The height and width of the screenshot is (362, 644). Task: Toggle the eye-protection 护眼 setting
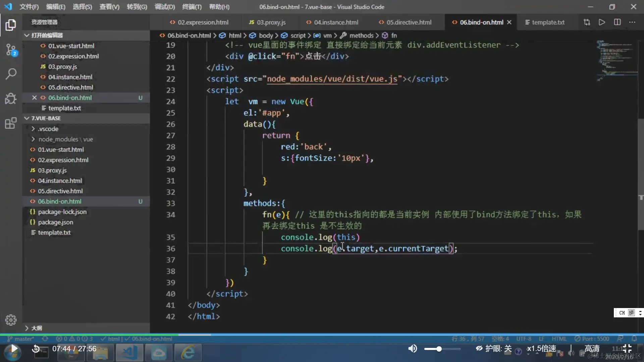[x=494, y=349]
